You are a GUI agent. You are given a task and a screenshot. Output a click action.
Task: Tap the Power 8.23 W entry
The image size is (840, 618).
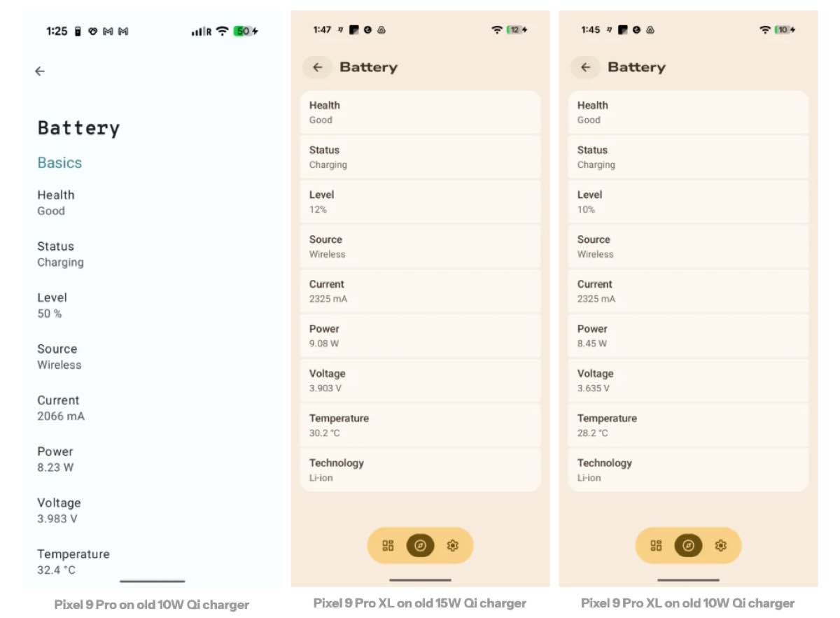click(55, 459)
